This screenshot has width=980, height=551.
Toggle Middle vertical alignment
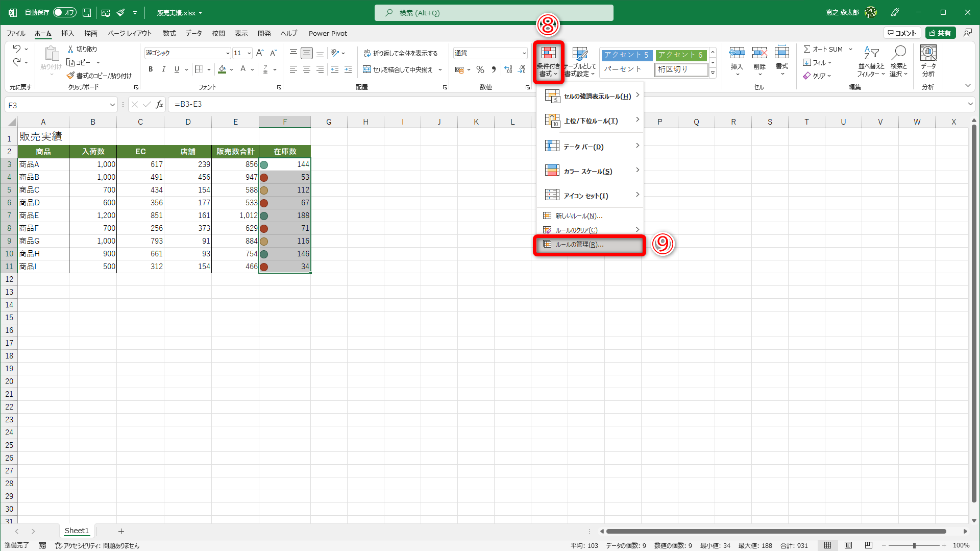(306, 53)
